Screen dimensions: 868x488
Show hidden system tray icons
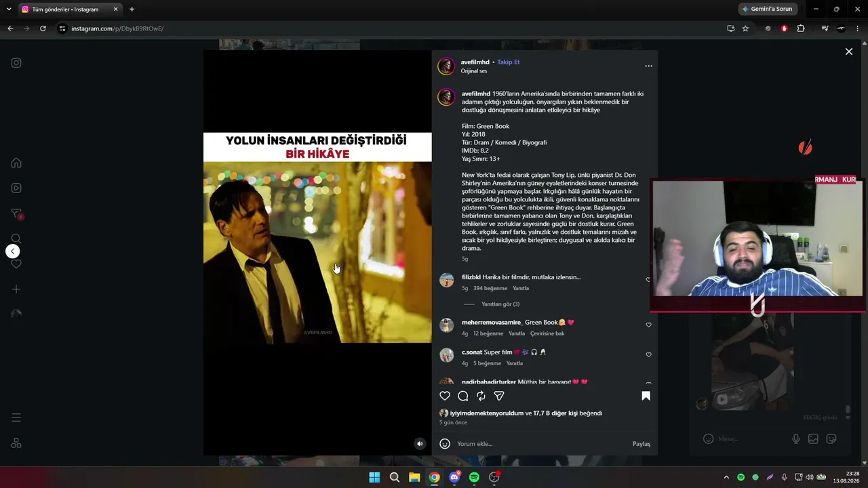726,477
